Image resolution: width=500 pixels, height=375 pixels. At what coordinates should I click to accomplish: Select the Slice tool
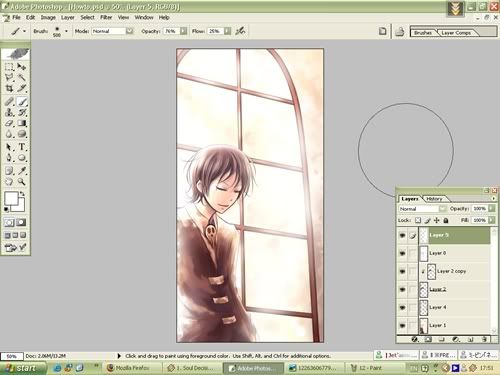point(22,88)
